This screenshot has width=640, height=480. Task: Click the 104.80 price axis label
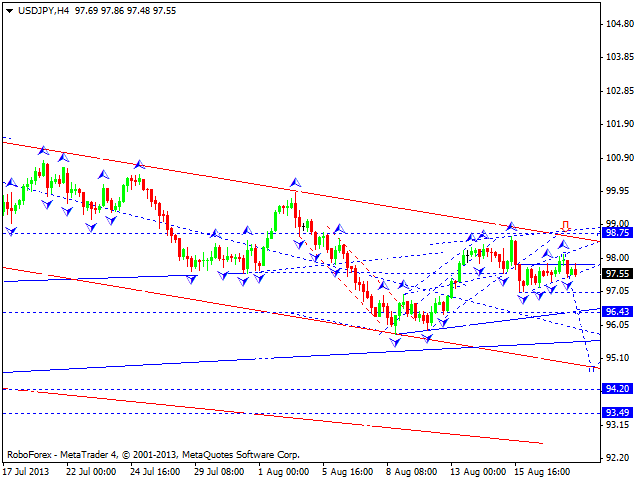[619, 24]
